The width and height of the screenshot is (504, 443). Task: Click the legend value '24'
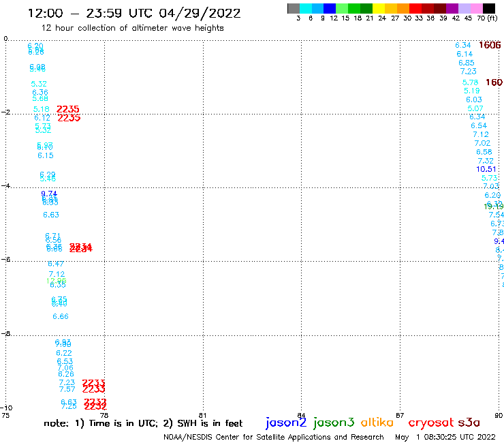click(x=382, y=18)
